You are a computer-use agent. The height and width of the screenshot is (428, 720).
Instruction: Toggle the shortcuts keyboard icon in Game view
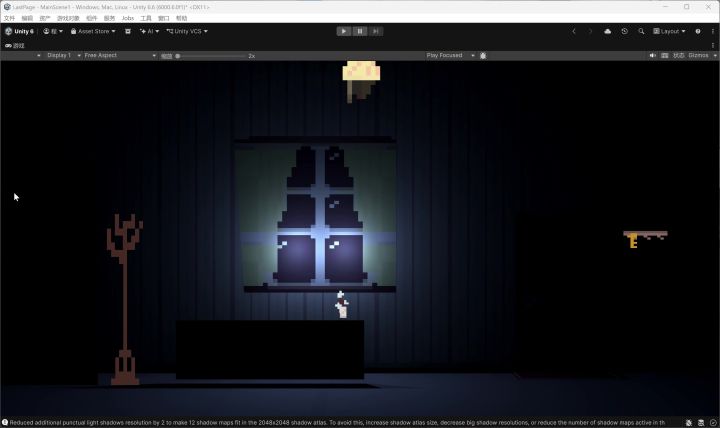click(x=664, y=56)
